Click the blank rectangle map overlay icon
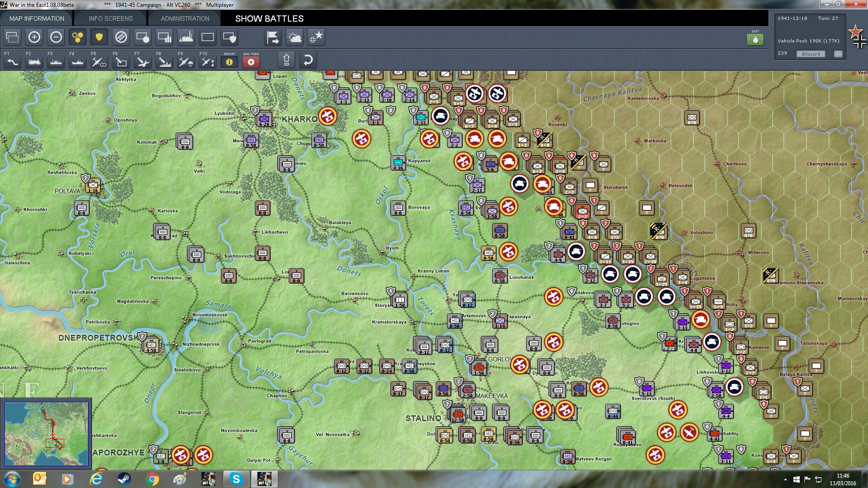 [x=208, y=37]
